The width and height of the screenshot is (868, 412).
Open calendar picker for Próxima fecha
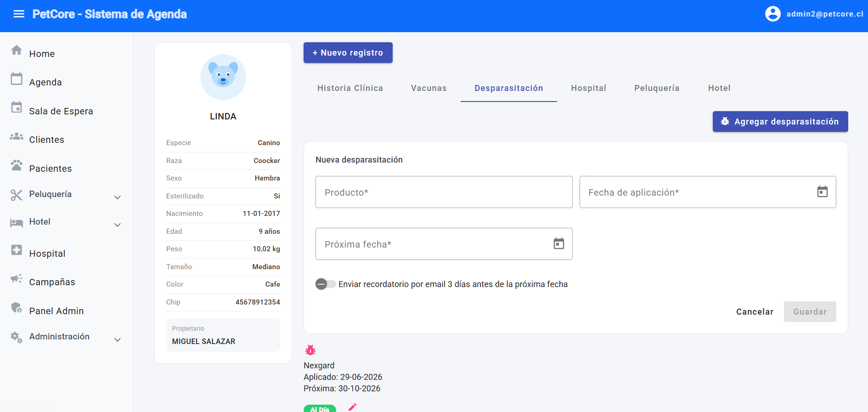[559, 243]
